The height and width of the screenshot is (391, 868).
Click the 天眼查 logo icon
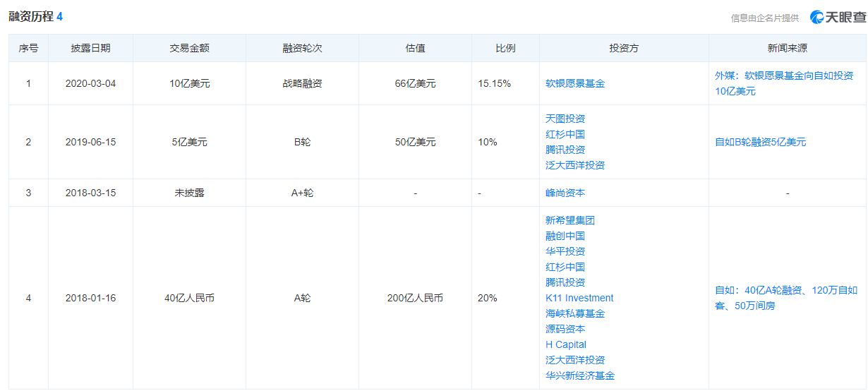tap(816, 18)
